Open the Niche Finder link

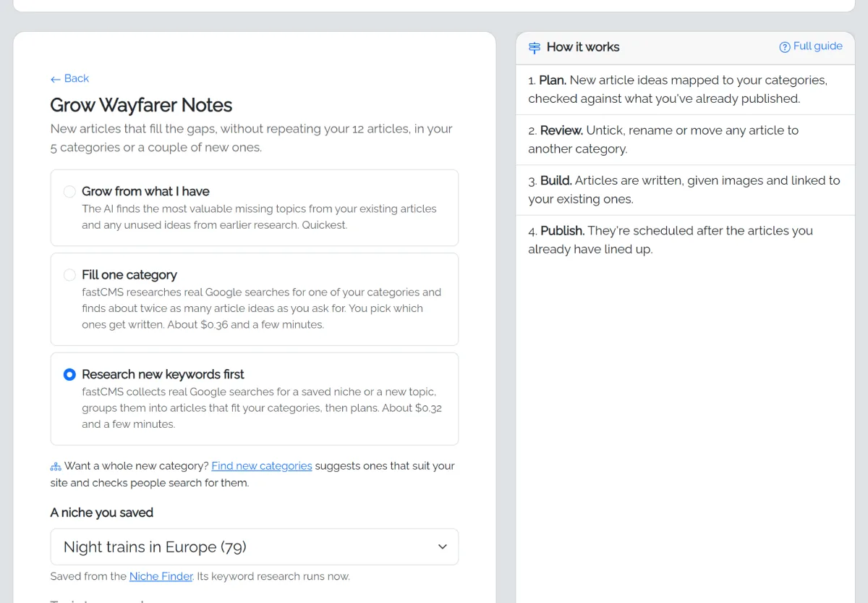(161, 576)
